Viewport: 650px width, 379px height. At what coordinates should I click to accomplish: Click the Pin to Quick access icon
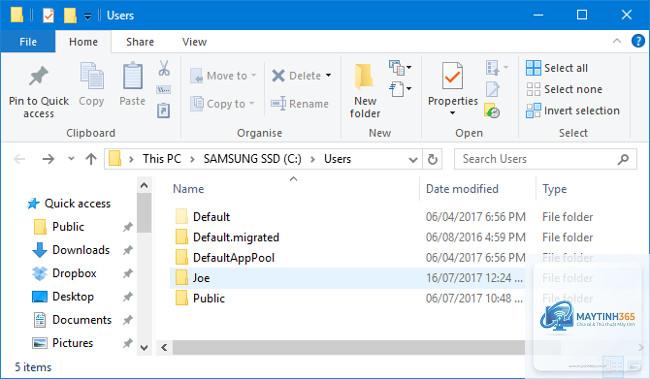click(38, 76)
